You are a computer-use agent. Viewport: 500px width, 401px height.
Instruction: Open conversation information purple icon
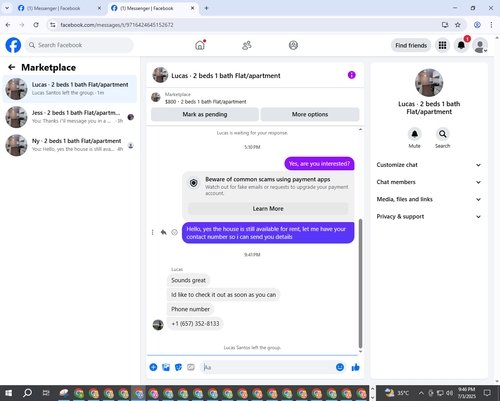[352, 75]
